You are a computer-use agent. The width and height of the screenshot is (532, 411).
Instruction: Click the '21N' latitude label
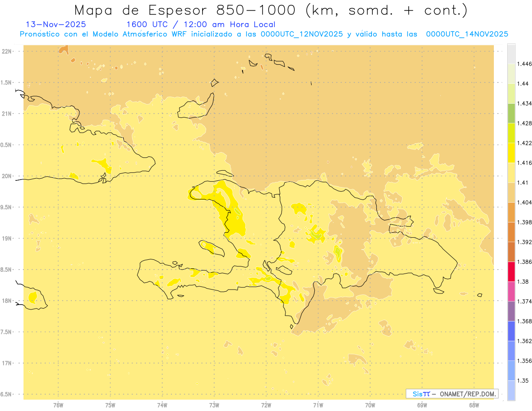7,114
